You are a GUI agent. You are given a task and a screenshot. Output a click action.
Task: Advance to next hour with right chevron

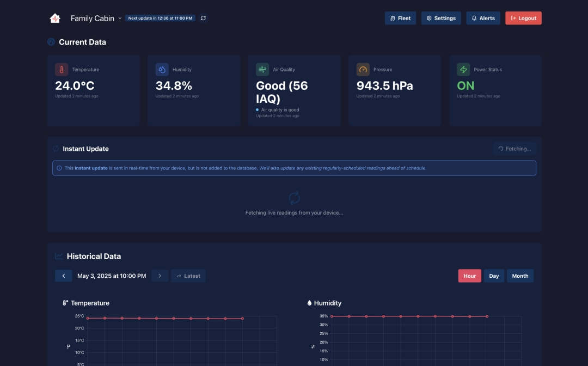tap(160, 276)
